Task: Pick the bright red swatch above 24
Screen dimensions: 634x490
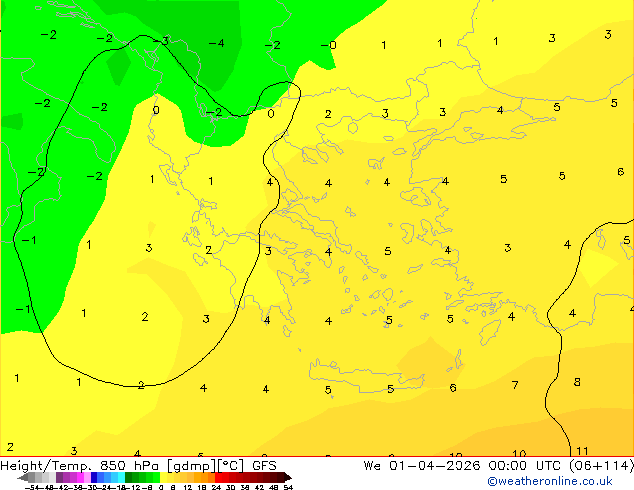Action: point(218,477)
